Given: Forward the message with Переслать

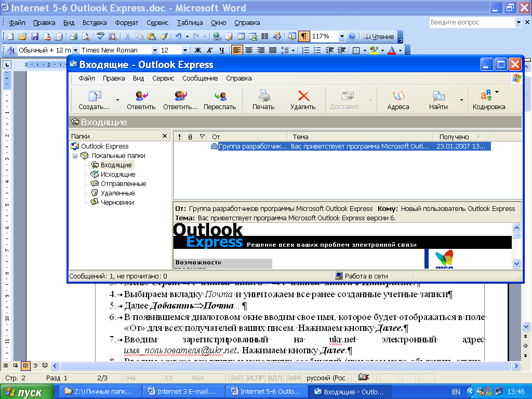Looking at the screenshot, I should [x=220, y=100].
